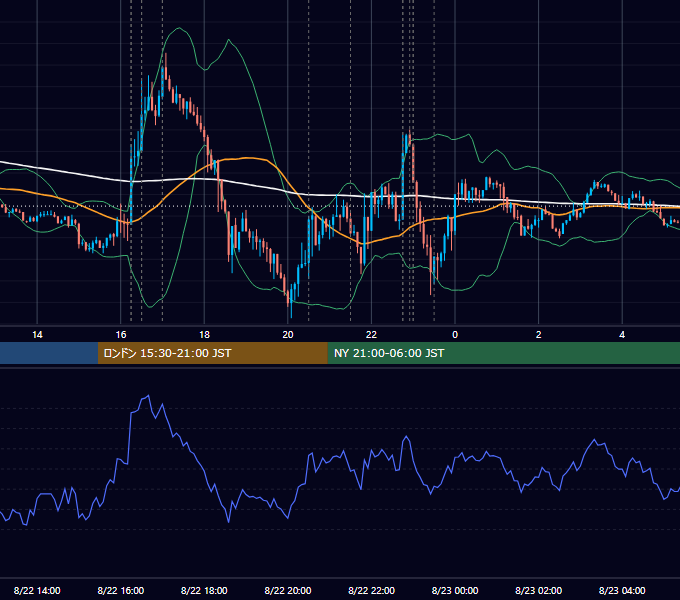Click the '8/22 16:00' bottom axis label
This screenshot has height=600, width=680.
(121, 590)
